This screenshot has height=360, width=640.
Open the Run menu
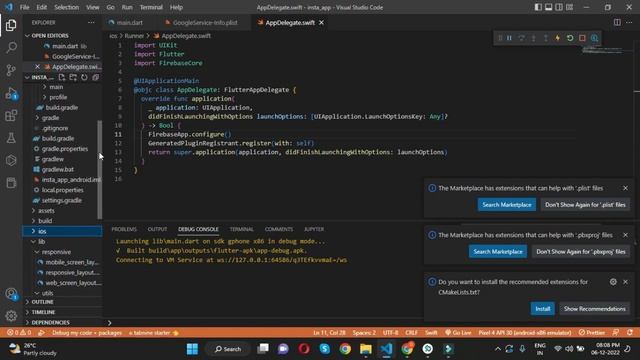tap(127, 7)
